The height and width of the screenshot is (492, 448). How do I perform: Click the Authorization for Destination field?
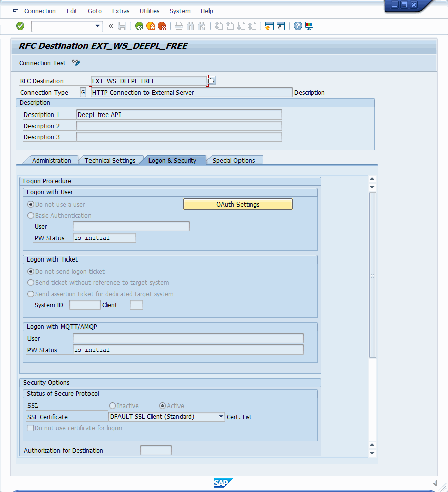[x=156, y=450]
